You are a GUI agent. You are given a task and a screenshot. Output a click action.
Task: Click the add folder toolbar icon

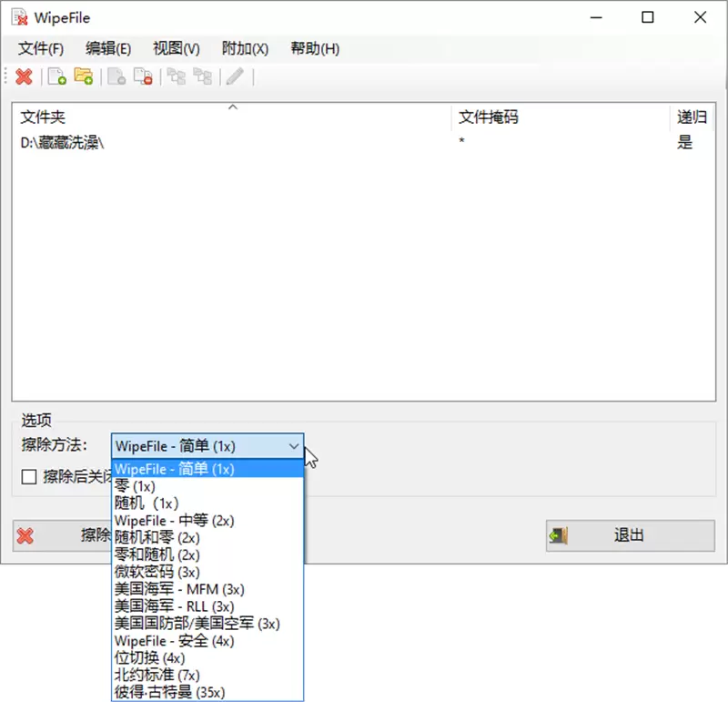pyautogui.click(x=84, y=76)
